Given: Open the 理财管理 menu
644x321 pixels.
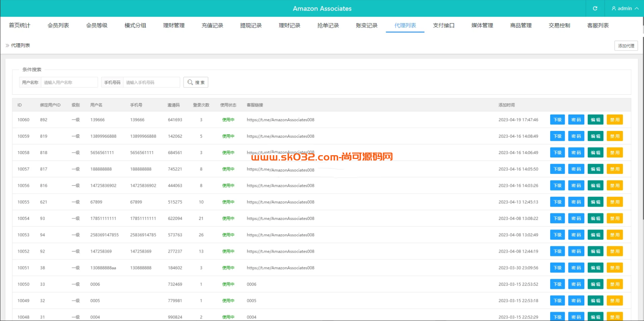Looking at the screenshot, I should click(x=174, y=25).
